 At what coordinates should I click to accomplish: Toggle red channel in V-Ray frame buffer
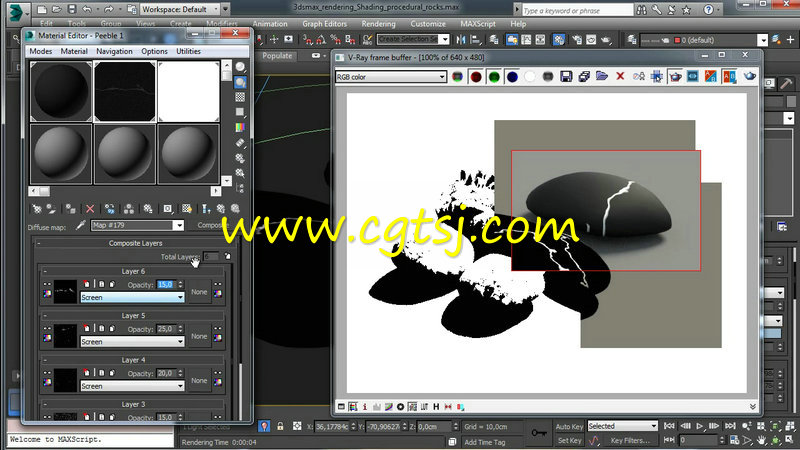click(x=476, y=77)
